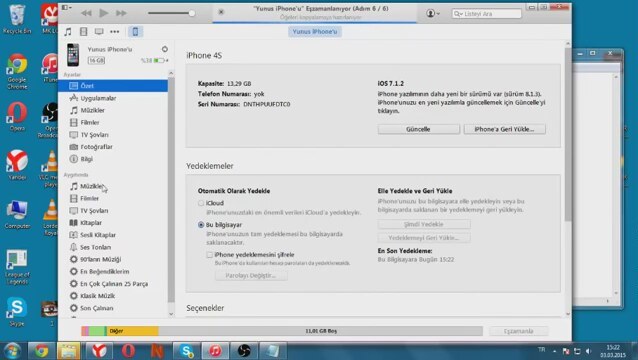638x360 pixels.
Task: Open the TV Shows library icon
Action: coord(99,31)
